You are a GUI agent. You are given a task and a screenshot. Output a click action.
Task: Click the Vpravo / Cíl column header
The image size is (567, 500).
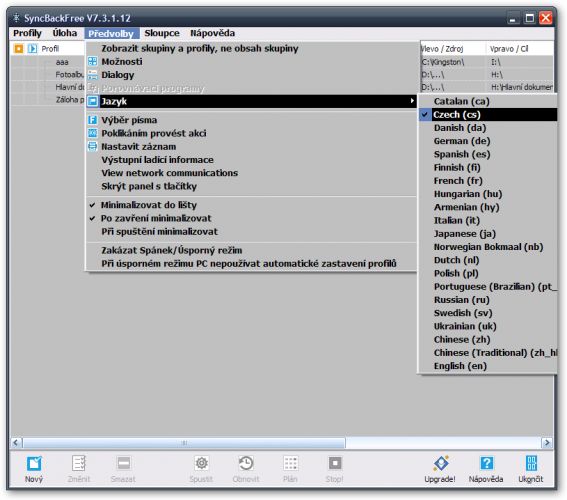[x=519, y=49]
